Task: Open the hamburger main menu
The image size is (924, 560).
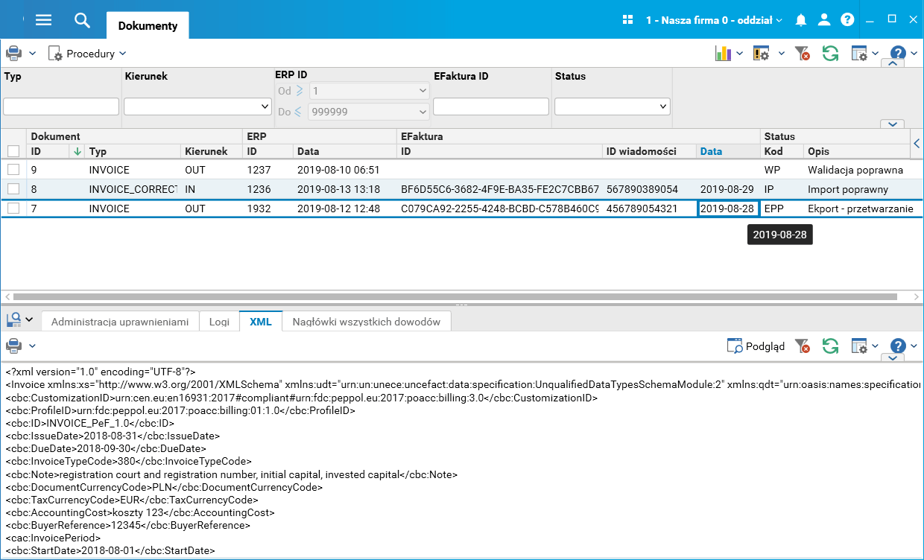Action: point(43,20)
